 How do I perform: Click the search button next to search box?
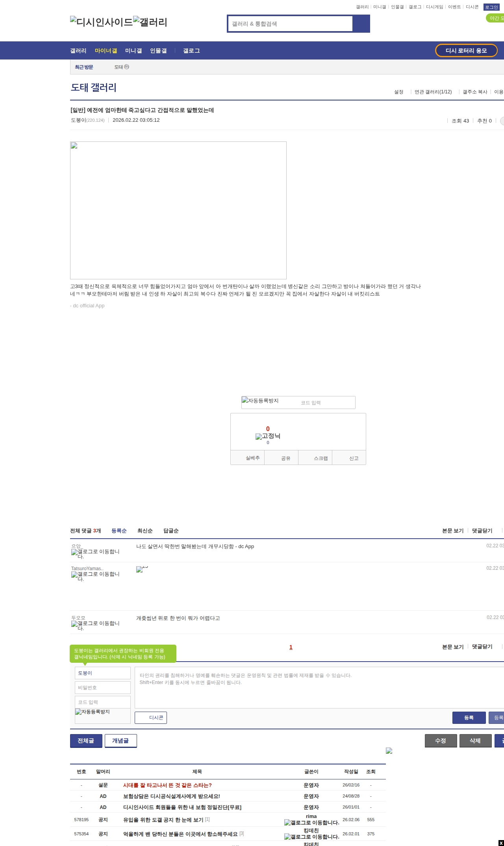(x=361, y=24)
